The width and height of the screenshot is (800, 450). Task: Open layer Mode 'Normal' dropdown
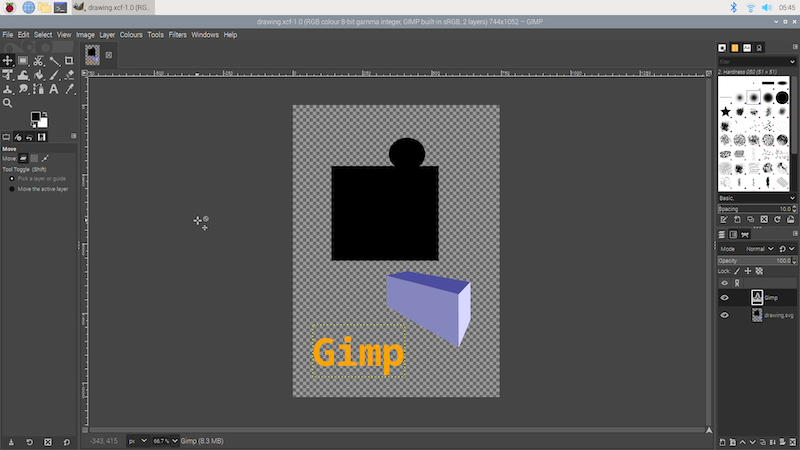click(759, 249)
